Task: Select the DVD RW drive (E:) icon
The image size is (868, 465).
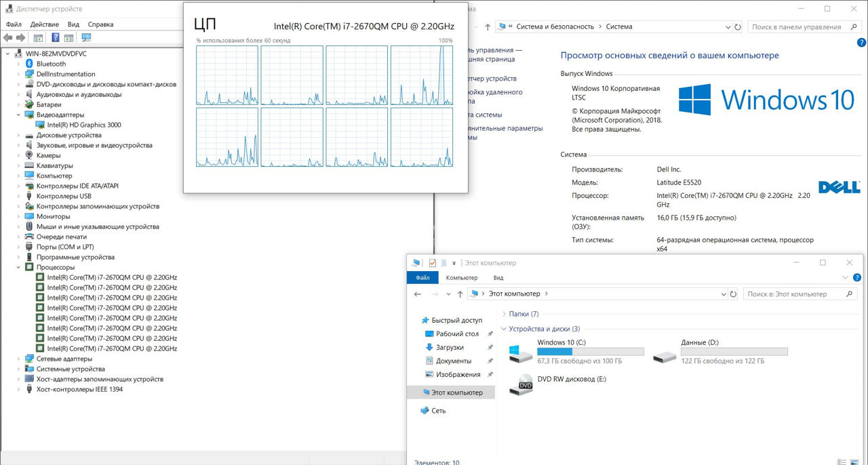Action: pyautogui.click(x=526, y=384)
